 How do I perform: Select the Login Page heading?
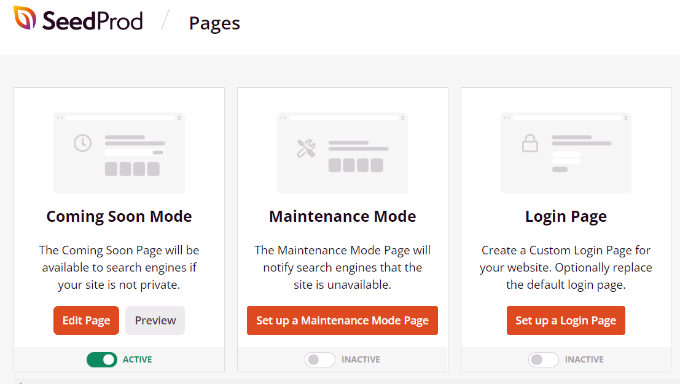[566, 217]
